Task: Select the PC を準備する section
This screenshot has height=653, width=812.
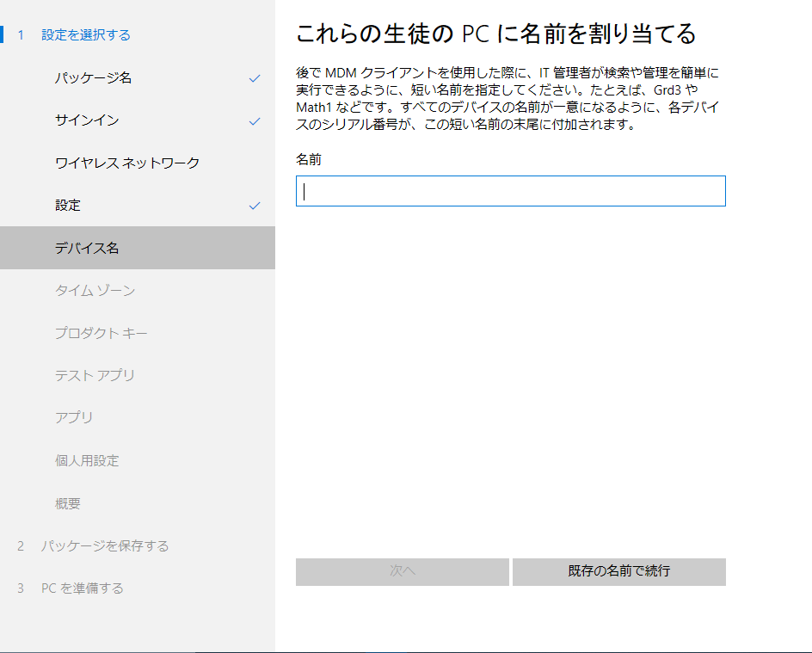Action: (x=83, y=588)
